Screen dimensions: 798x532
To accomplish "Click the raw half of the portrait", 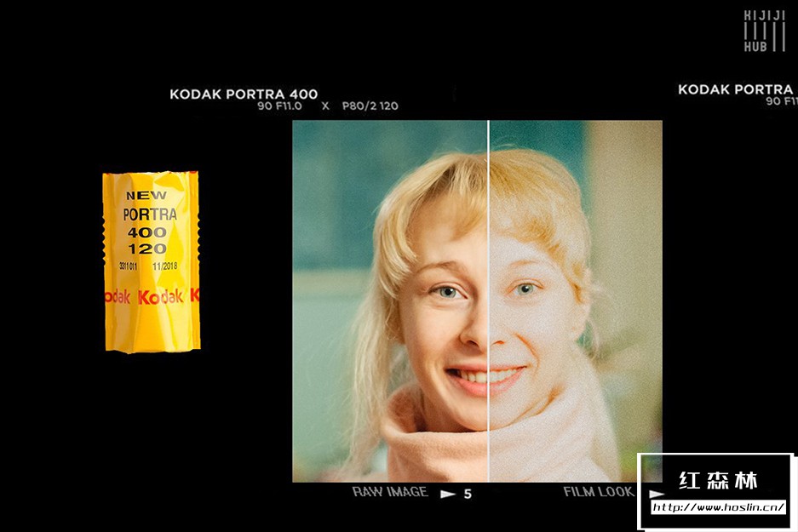I will 390,300.
